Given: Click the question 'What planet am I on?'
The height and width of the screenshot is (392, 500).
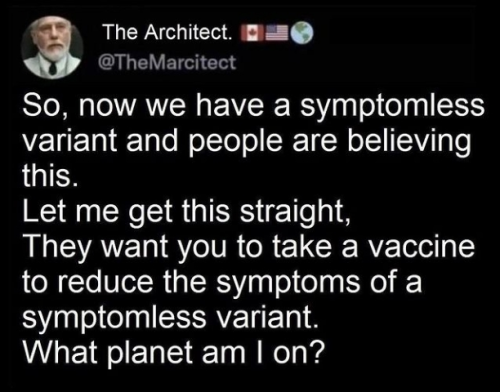Looking at the screenshot, I should point(173,353).
